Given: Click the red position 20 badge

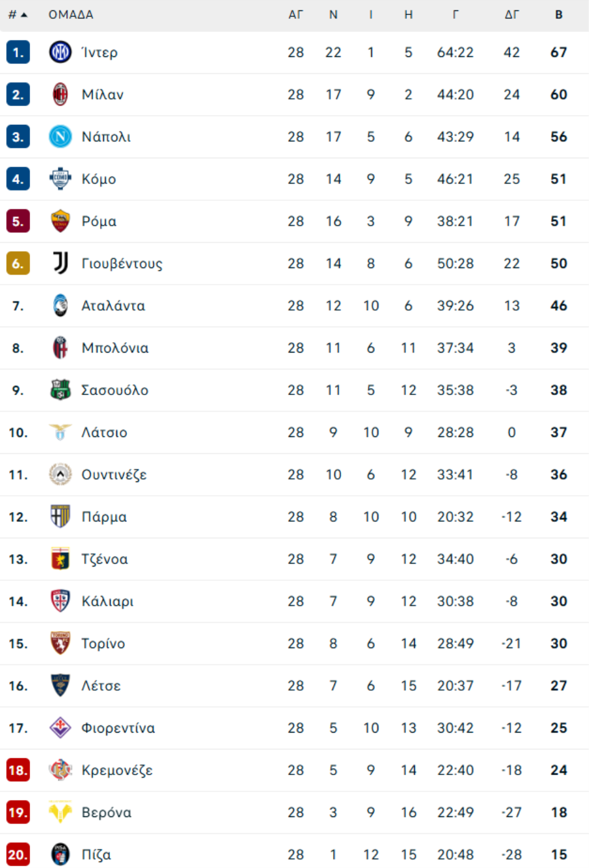Looking at the screenshot, I should click(x=18, y=855).
